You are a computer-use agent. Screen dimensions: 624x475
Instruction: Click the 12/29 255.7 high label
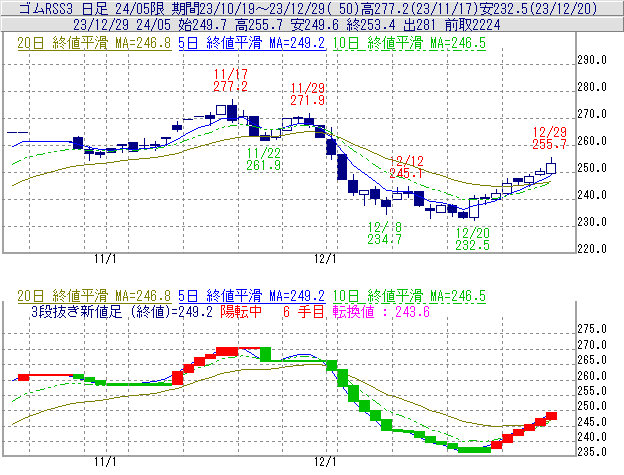pos(550,138)
